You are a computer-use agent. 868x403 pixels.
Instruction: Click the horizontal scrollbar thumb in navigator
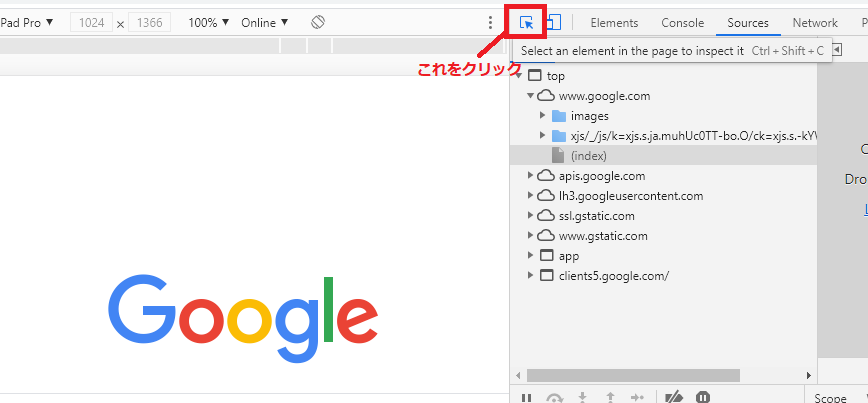point(633,375)
